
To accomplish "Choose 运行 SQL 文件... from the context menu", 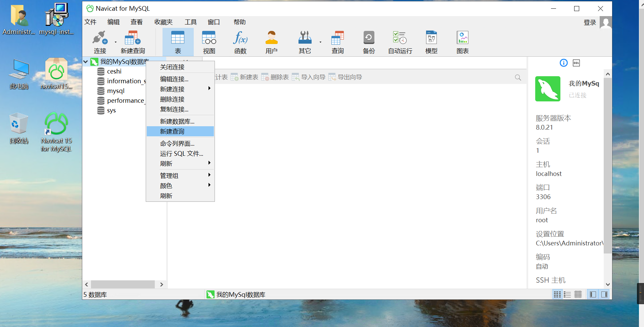I will (x=180, y=154).
